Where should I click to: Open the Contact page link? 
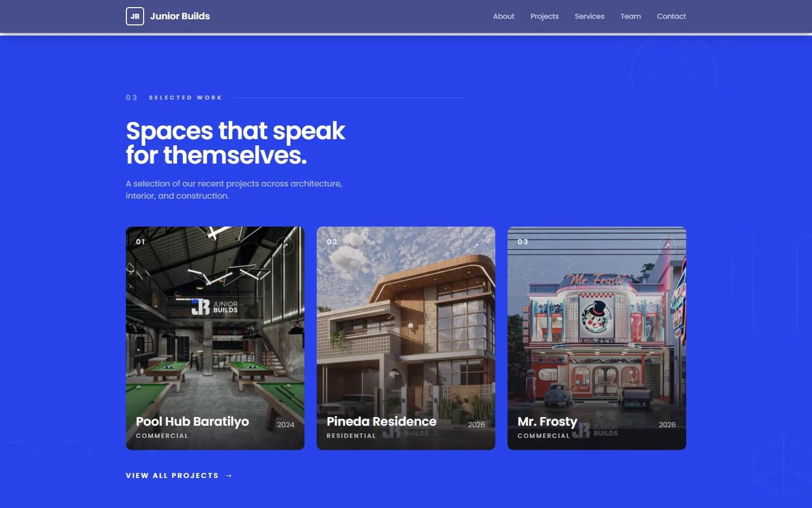point(671,16)
